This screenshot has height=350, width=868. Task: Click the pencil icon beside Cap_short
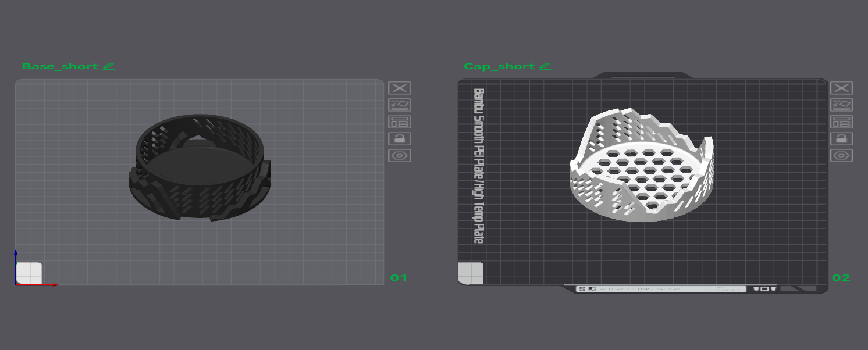point(545,66)
